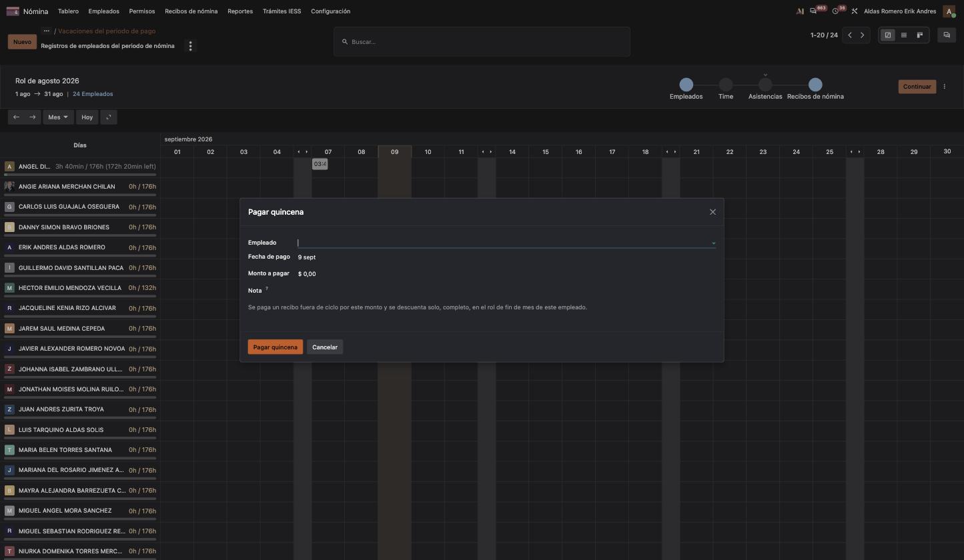Select the Recibos de nómina step circle
Viewport: 964px width, 560px height.
pyautogui.click(x=815, y=85)
